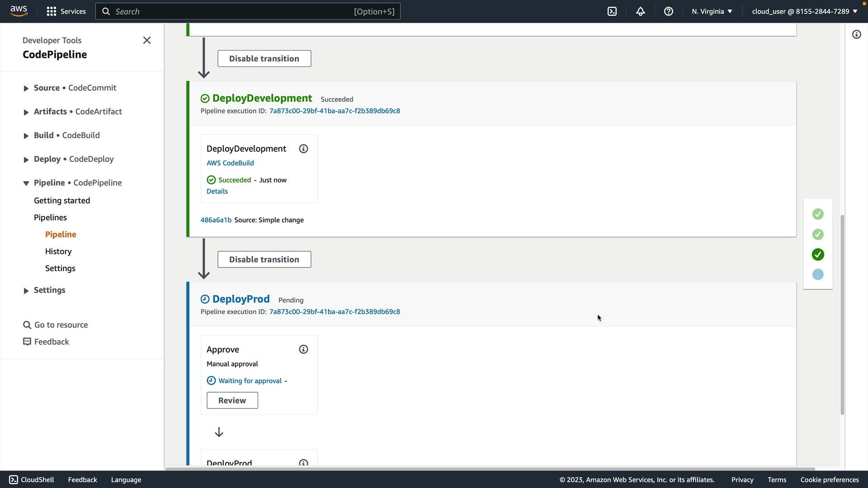Jump to pending stage blue indicator dot

[x=817, y=274]
